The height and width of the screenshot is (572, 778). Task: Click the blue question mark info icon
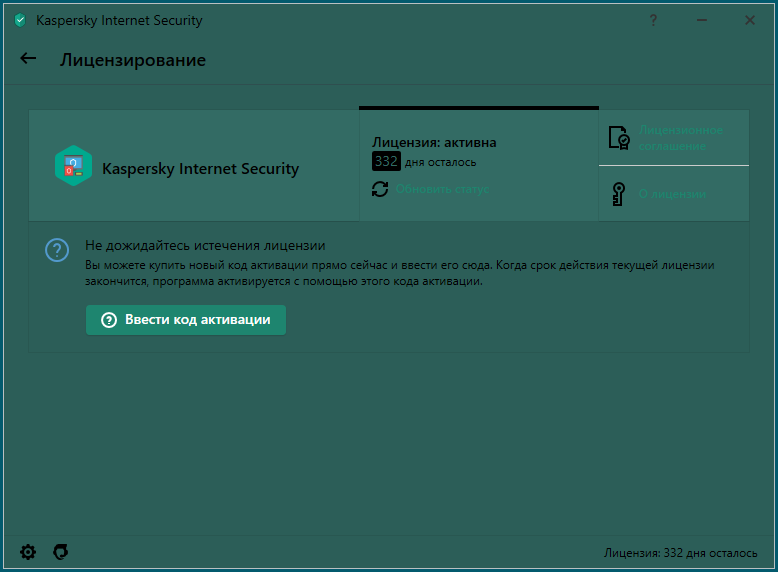pos(58,249)
